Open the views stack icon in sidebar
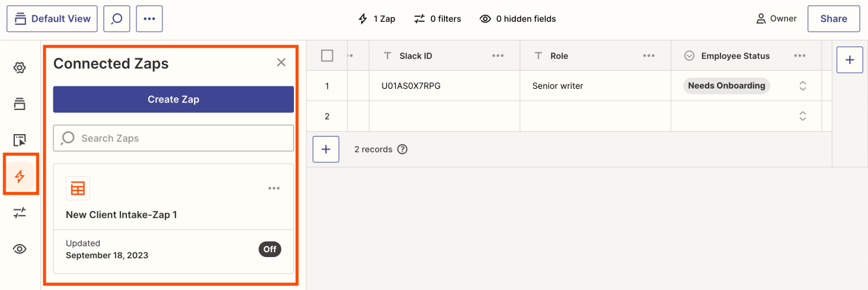The image size is (868, 290). coord(20,104)
